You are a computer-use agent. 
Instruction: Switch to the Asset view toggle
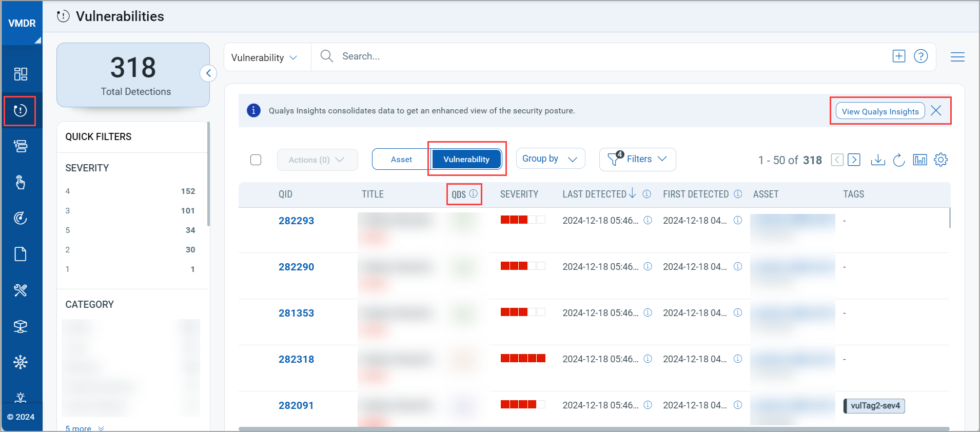pos(401,160)
